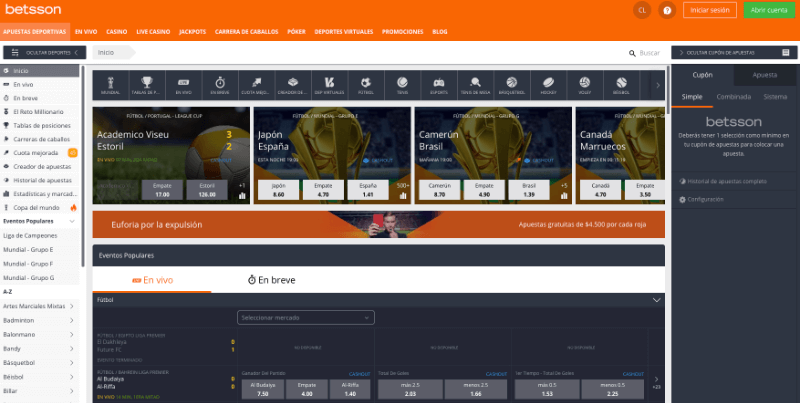800x403 pixels.
Task: Open the betsson logo home link
Action: tap(33, 9)
